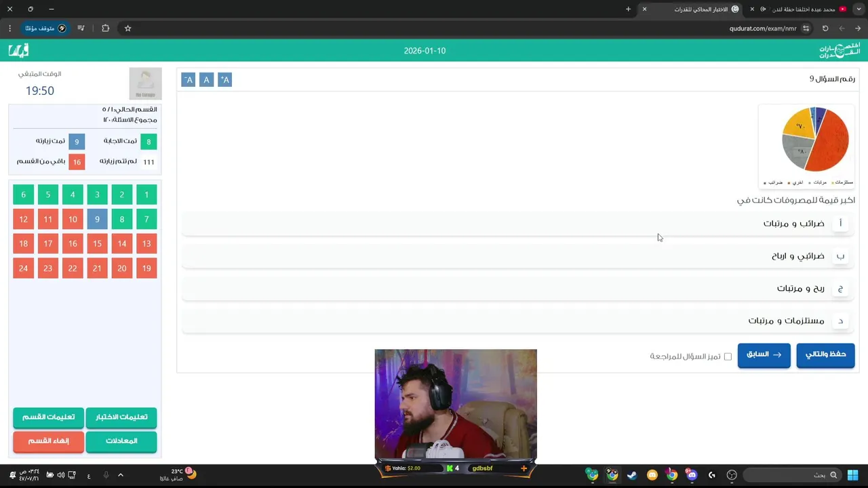Click the remaining time 19:50
868x488 pixels.
pyautogui.click(x=40, y=91)
